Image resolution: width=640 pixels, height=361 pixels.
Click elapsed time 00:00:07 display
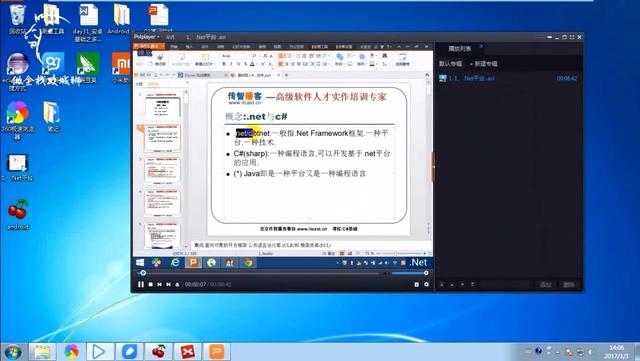coord(196,284)
